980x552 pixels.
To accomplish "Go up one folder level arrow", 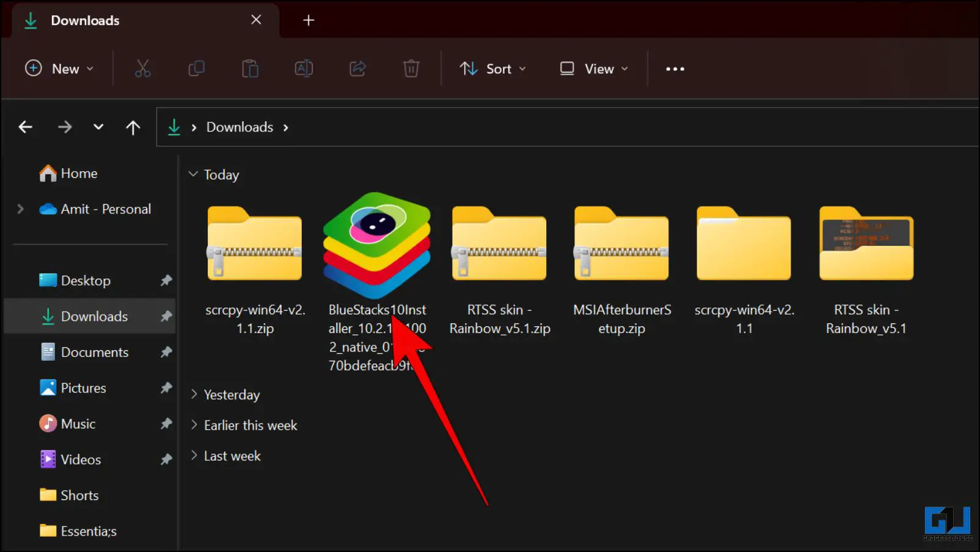I will pyautogui.click(x=133, y=127).
